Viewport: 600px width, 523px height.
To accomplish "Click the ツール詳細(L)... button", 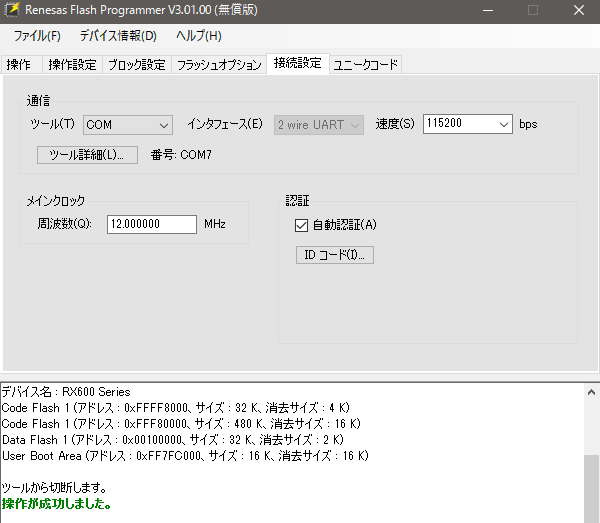I will (87, 155).
